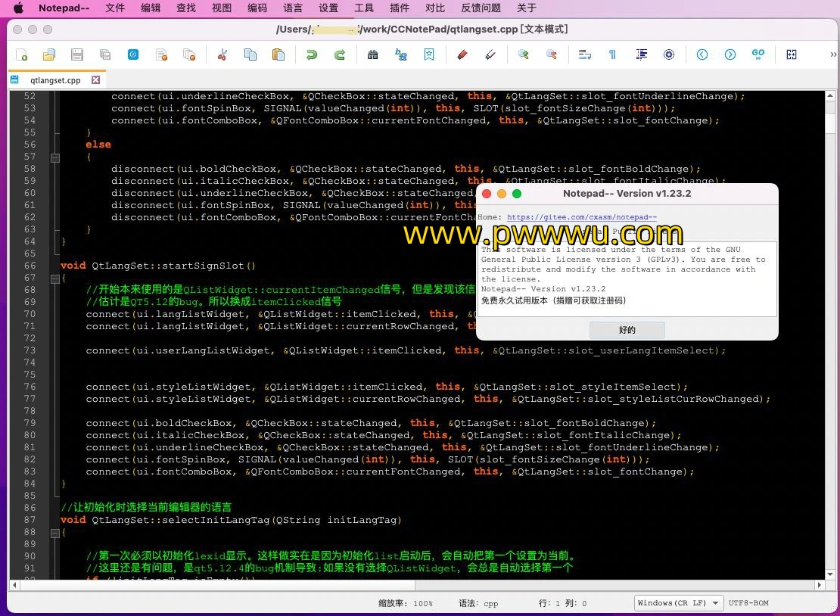Open the 视图 menu
Screen dimensions: 840x616
pyautogui.click(x=222, y=8)
